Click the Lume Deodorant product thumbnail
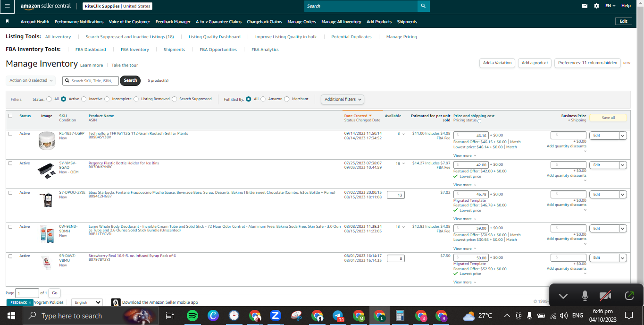The width and height of the screenshot is (644, 325). tap(47, 234)
